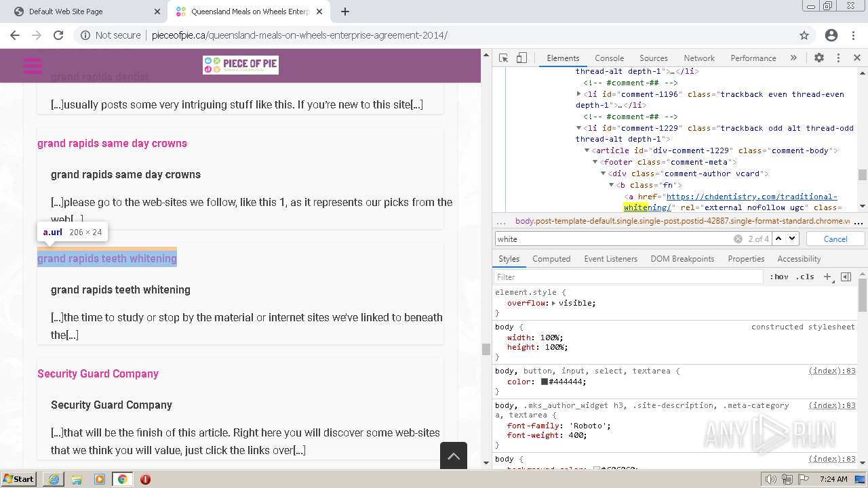Open the Chrome three-dot menu
This screenshot has height=488, width=868.
[x=853, y=35]
